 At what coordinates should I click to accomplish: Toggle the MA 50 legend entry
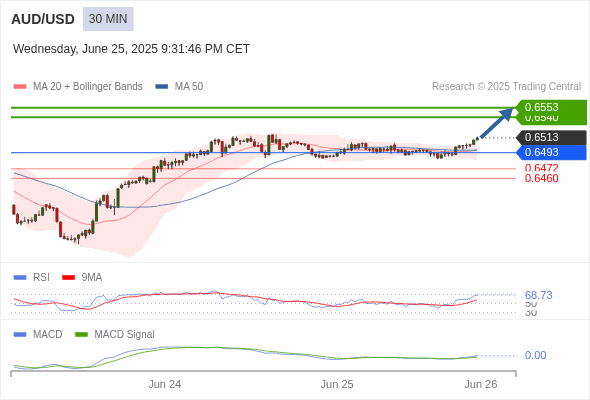point(179,87)
